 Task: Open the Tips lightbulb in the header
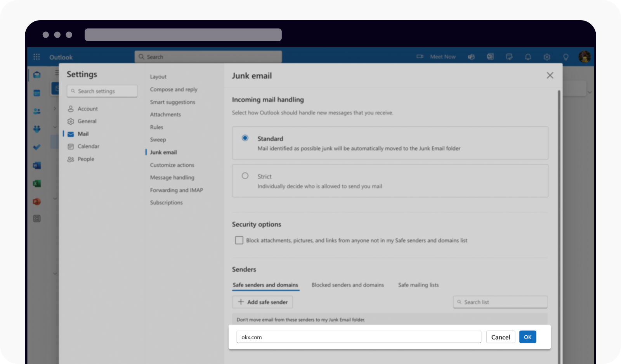(565, 57)
